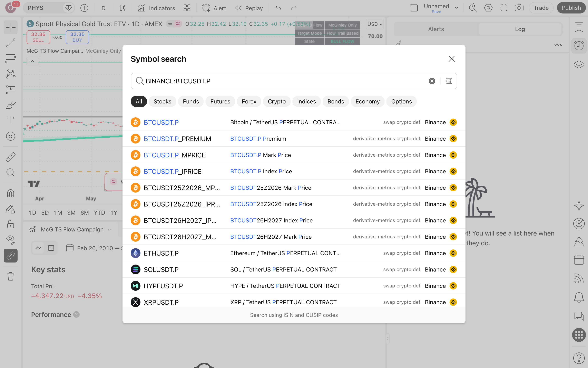
Task: Open the layout setup grid icon
Action: tap(187, 8)
